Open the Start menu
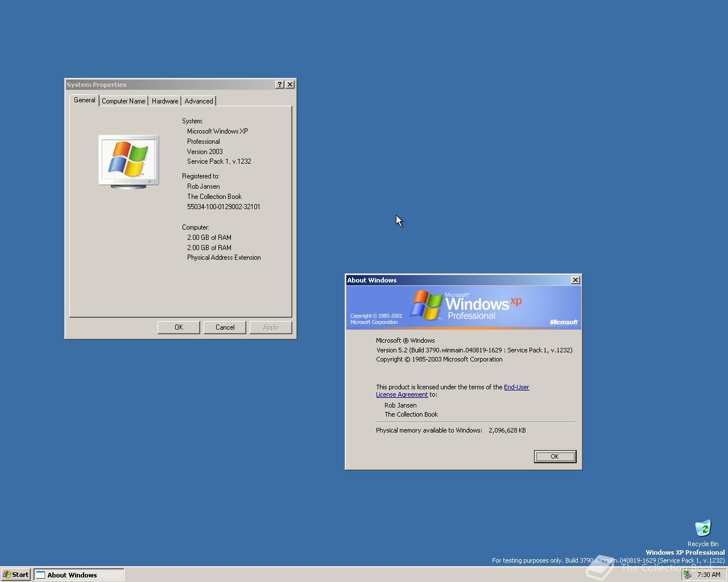Viewport: 728px width, 582px height. click(16, 575)
